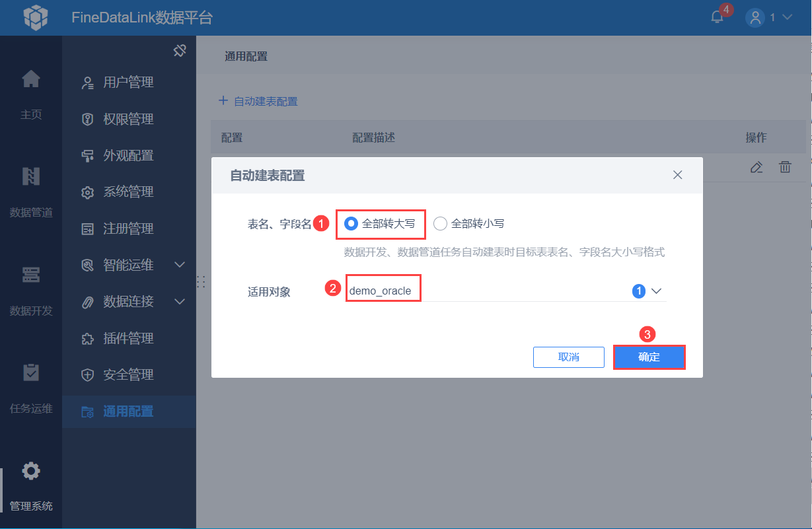Screen dimensions: 812x529
Task: Expand the 数据连接 submenu chevron
Action: pyautogui.click(x=180, y=302)
